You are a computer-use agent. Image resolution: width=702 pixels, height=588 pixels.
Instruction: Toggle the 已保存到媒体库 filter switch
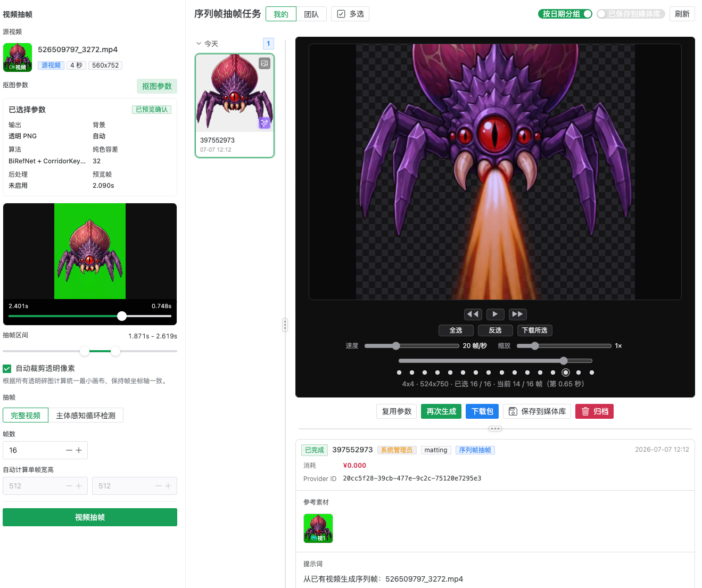(x=631, y=14)
